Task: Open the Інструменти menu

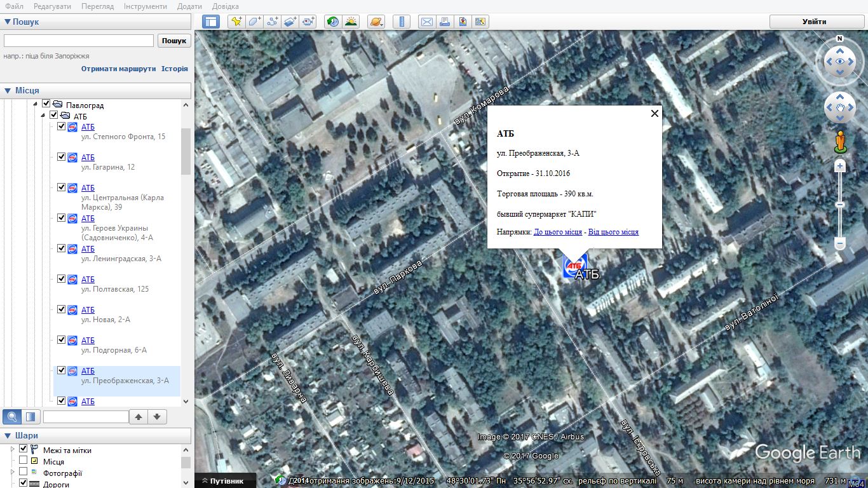Action: point(146,6)
